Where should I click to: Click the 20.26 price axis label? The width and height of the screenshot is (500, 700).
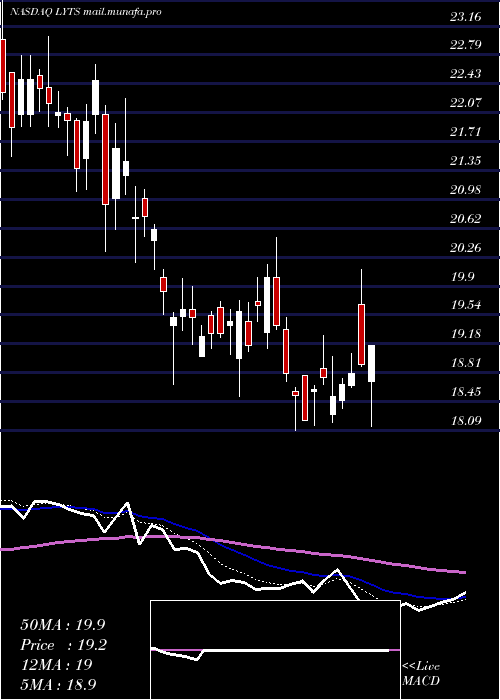coord(466,248)
